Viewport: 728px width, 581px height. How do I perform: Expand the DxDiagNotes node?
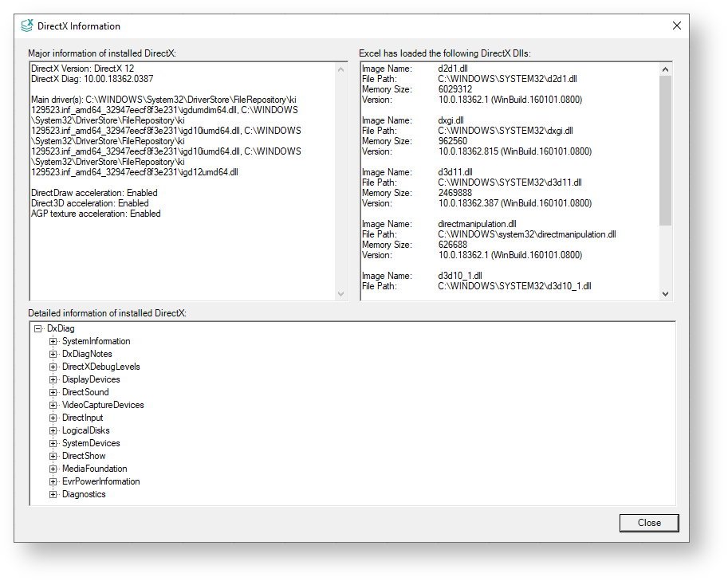tap(53, 354)
